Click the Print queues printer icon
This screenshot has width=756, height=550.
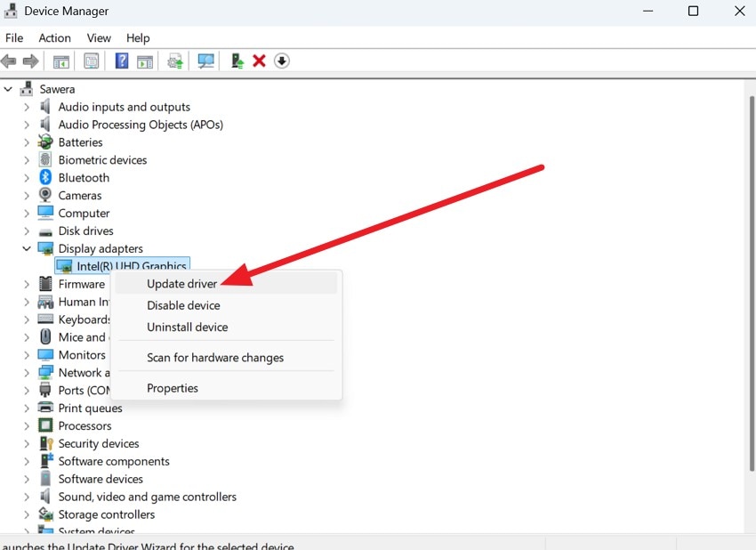(x=45, y=408)
